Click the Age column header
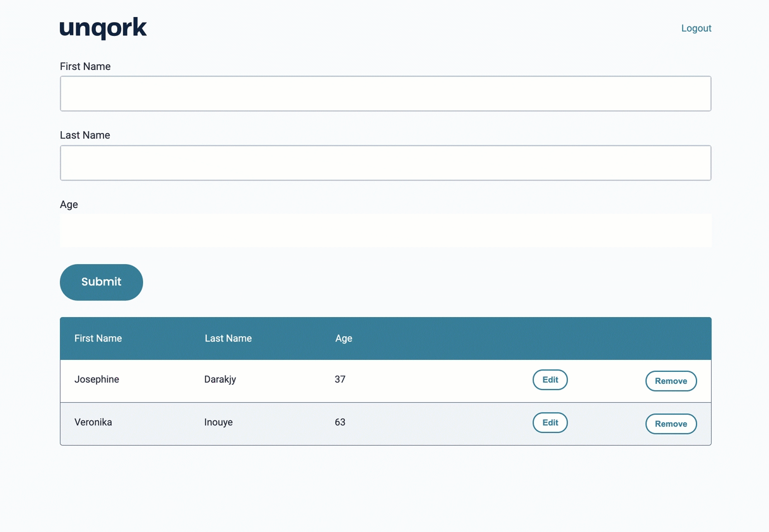 coord(344,338)
